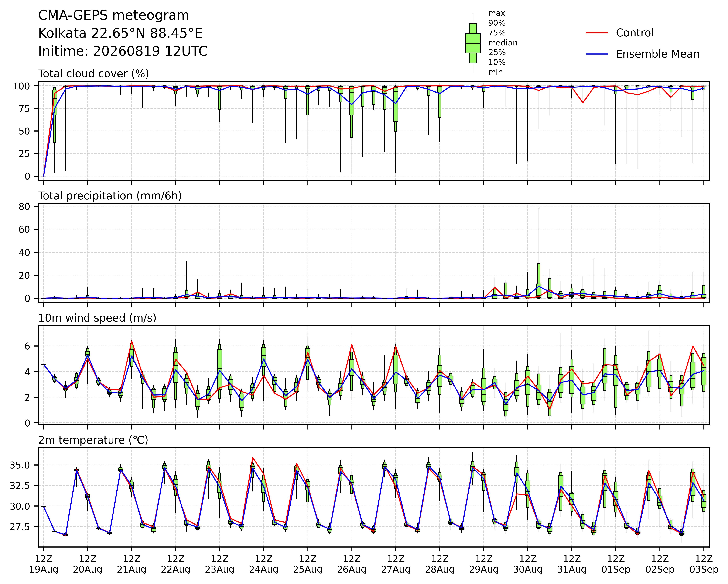This screenshot has width=728, height=584.
Task: Click the '12Z 22Aug' time axis label
Action: (176, 564)
